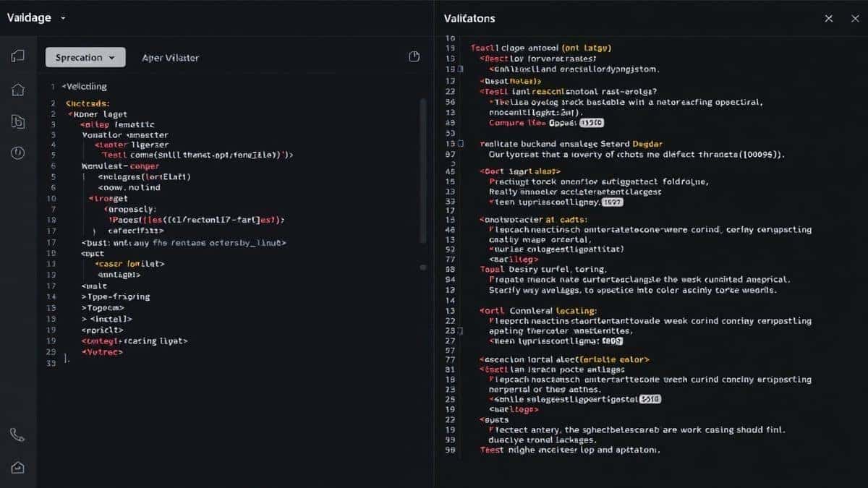The height and width of the screenshot is (488, 868).
Task: Click the 'Vonatlor ımnastter' line
Action: pyautogui.click(x=125, y=135)
